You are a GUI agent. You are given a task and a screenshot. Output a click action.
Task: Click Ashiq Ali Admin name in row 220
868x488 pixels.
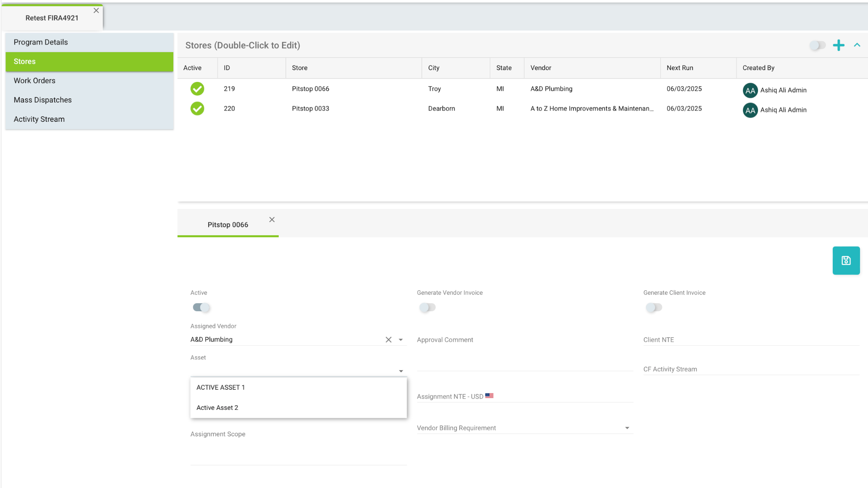[783, 110]
